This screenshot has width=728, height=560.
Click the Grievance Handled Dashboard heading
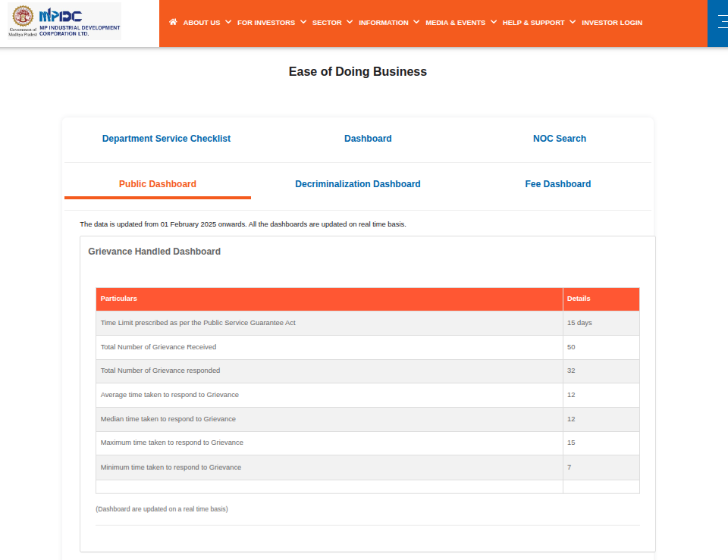[x=154, y=252]
